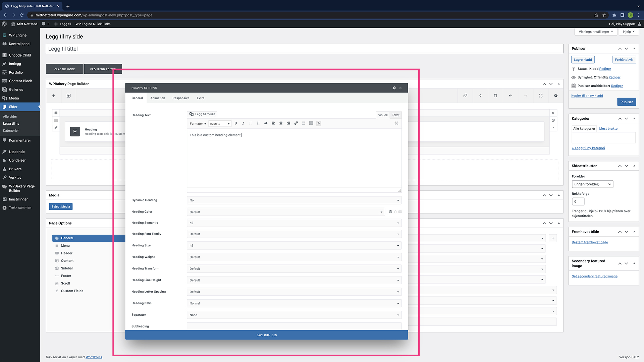
Task: Open the Heading Font Family dropdown
Action: coord(294,234)
